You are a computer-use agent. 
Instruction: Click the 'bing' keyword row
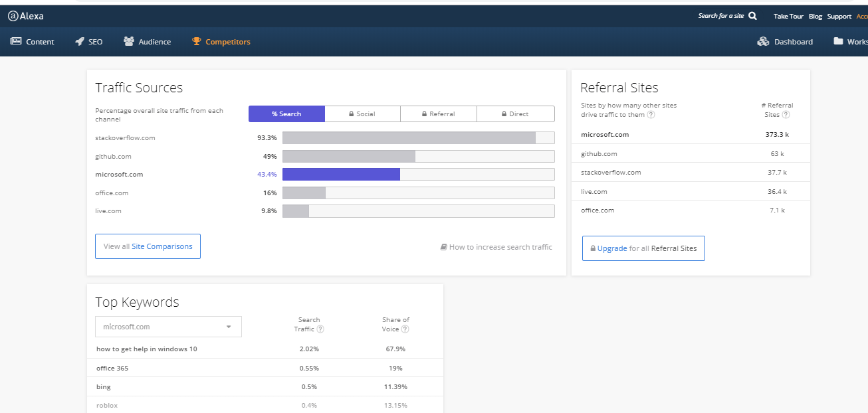tap(265, 386)
